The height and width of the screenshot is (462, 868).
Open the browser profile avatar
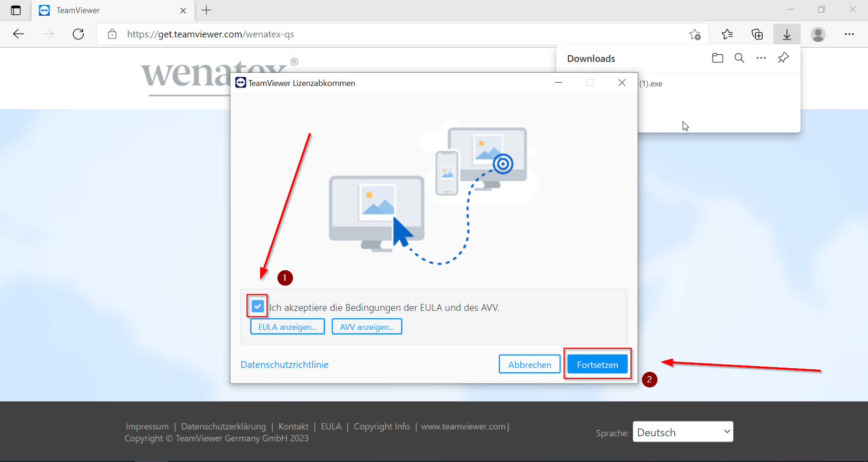(818, 34)
